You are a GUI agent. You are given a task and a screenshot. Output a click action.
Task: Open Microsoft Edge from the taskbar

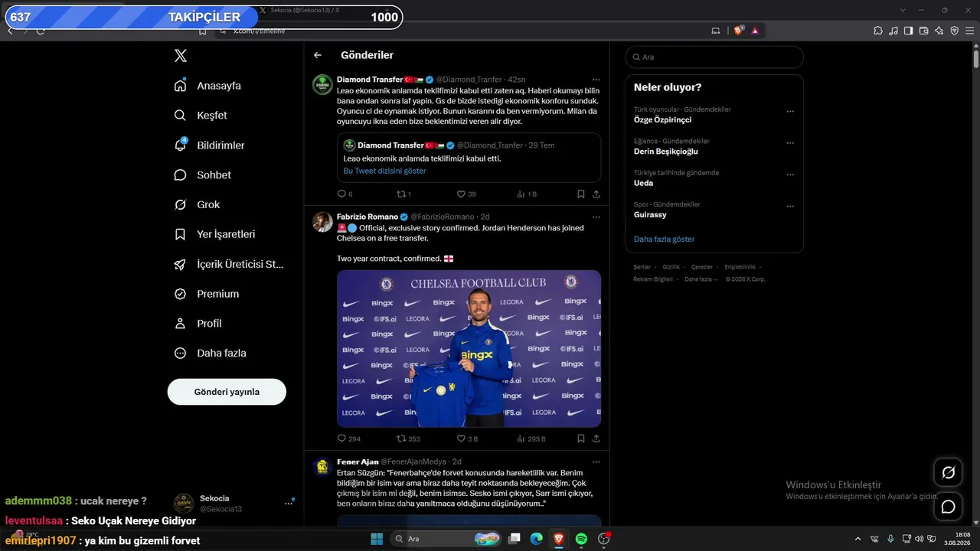[537, 539]
